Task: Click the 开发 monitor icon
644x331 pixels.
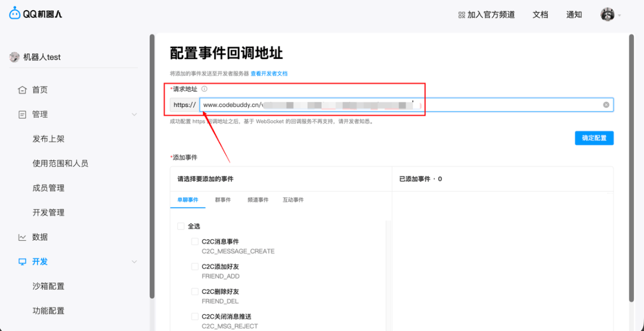Action: (x=22, y=262)
